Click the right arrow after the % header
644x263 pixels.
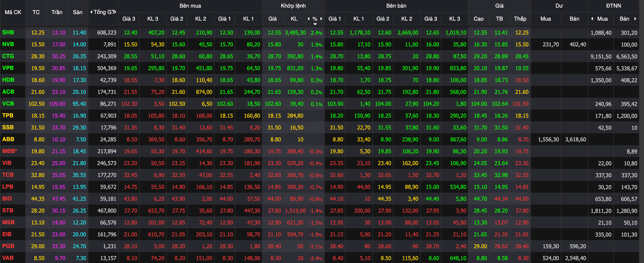pyautogui.click(x=321, y=19)
